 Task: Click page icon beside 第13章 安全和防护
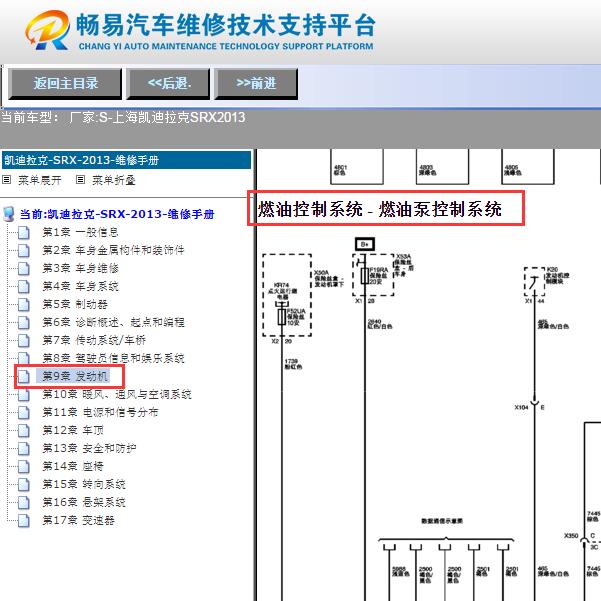[24, 449]
